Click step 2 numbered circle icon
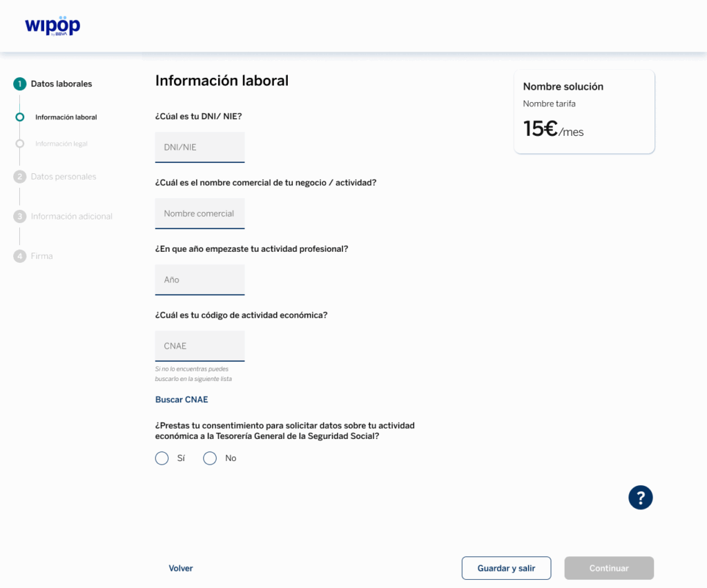 click(19, 177)
